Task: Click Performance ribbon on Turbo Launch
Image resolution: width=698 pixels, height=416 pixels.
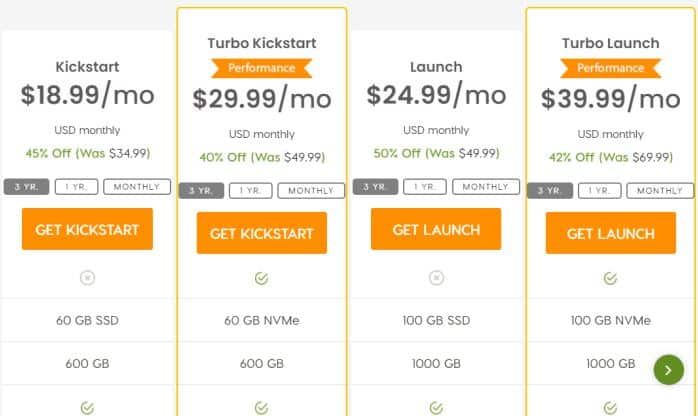Action: coord(611,68)
